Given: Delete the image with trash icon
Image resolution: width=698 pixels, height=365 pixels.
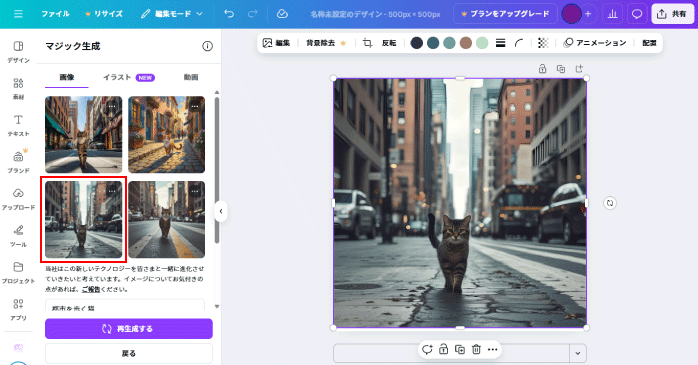Looking at the screenshot, I should 476,349.
